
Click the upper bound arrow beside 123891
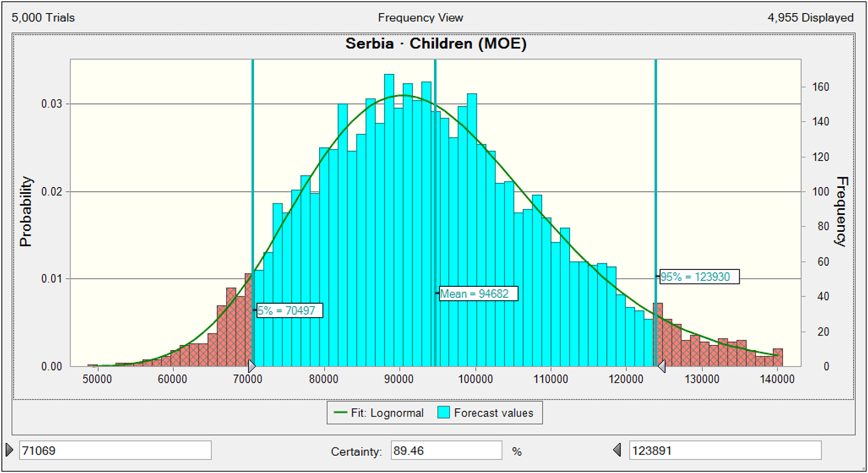click(x=617, y=450)
